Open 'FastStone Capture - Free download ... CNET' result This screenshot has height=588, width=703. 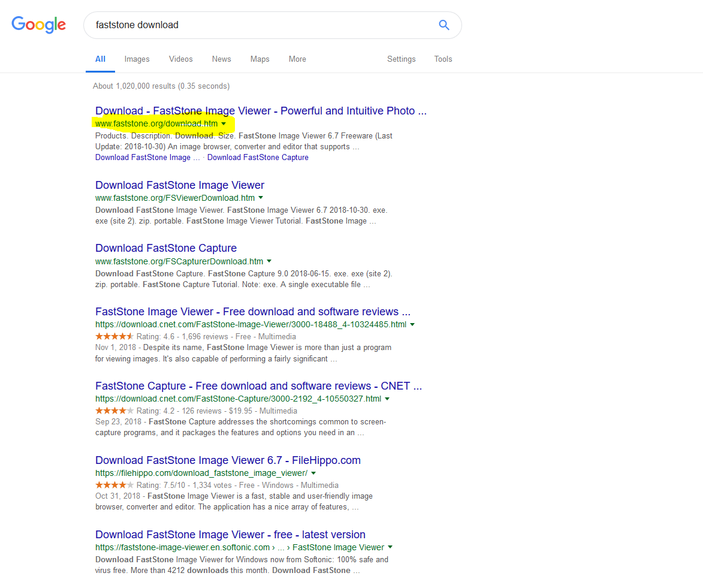pyautogui.click(x=259, y=386)
